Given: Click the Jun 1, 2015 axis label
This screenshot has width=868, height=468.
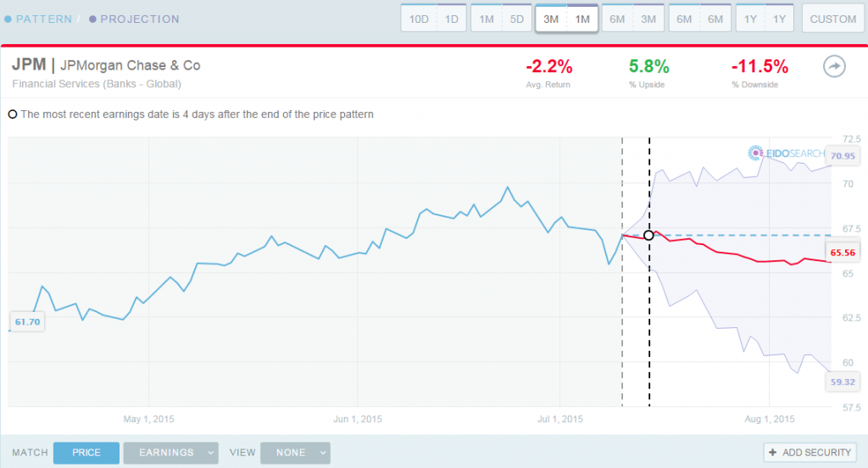Looking at the screenshot, I should 358,420.
